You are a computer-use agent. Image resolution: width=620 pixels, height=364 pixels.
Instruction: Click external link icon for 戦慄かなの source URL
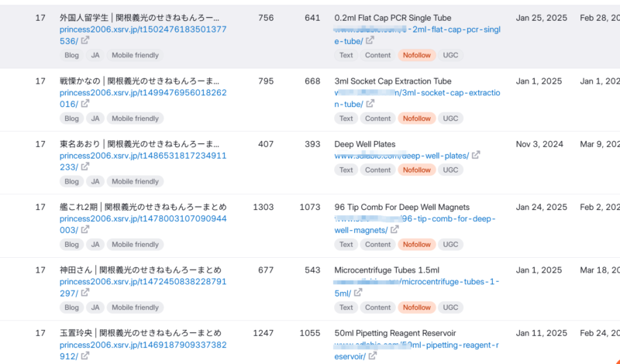tap(85, 105)
